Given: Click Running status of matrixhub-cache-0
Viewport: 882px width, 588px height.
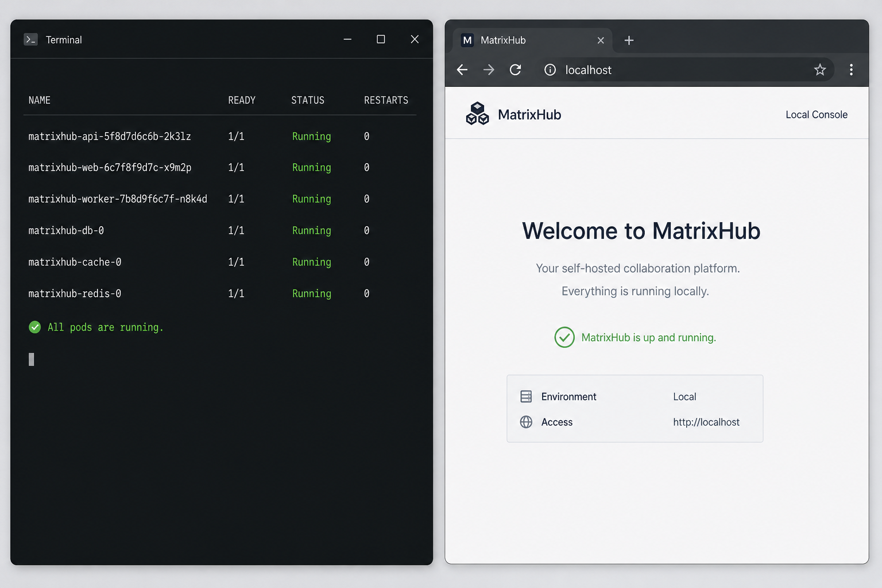Looking at the screenshot, I should [312, 262].
